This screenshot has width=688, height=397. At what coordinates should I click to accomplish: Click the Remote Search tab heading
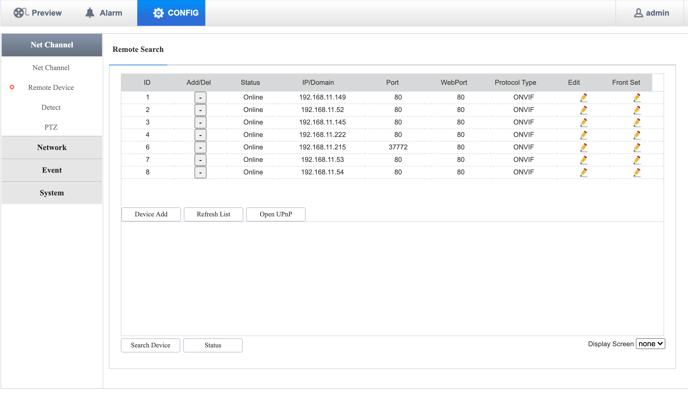[138, 49]
